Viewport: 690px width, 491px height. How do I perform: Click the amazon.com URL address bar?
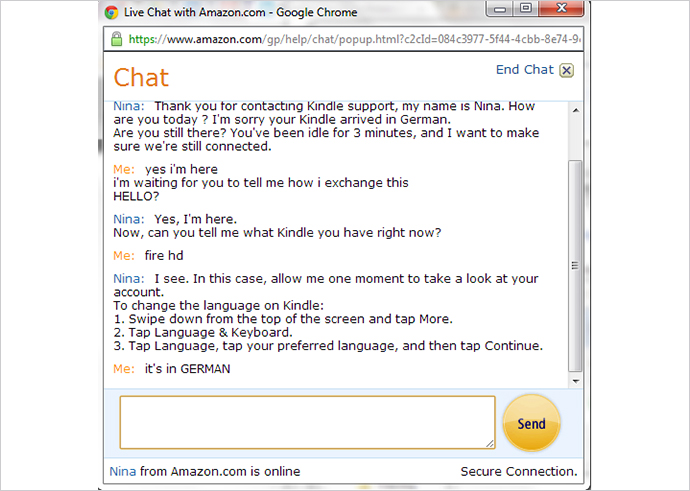coord(343,39)
